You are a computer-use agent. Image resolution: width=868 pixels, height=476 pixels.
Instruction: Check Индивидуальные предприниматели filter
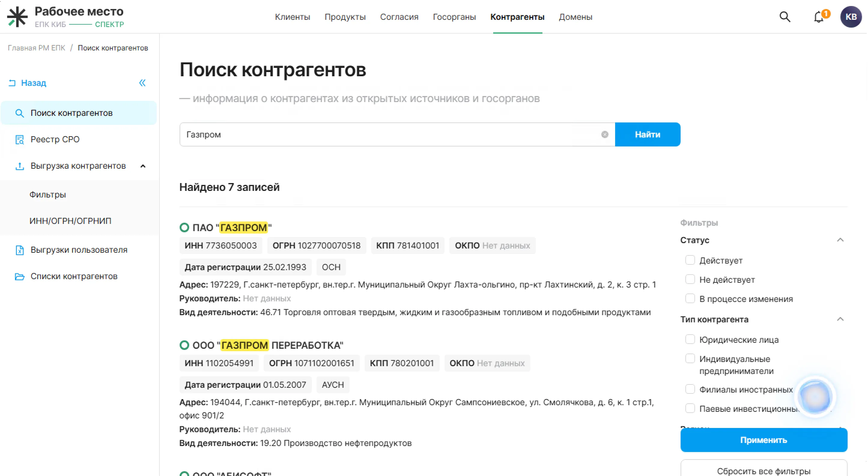[690, 359]
